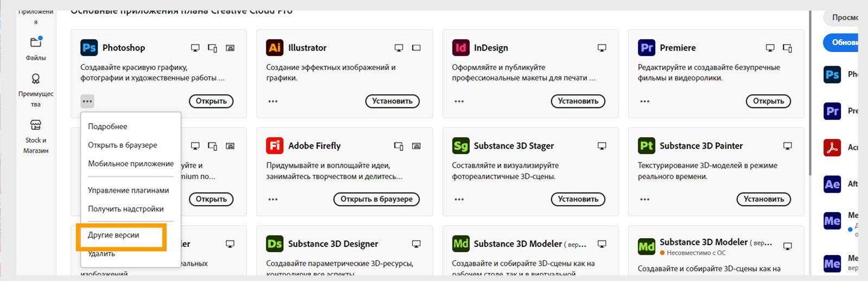
Task: Click the Photoshop app icon in the card
Action: pyautogui.click(x=89, y=48)
